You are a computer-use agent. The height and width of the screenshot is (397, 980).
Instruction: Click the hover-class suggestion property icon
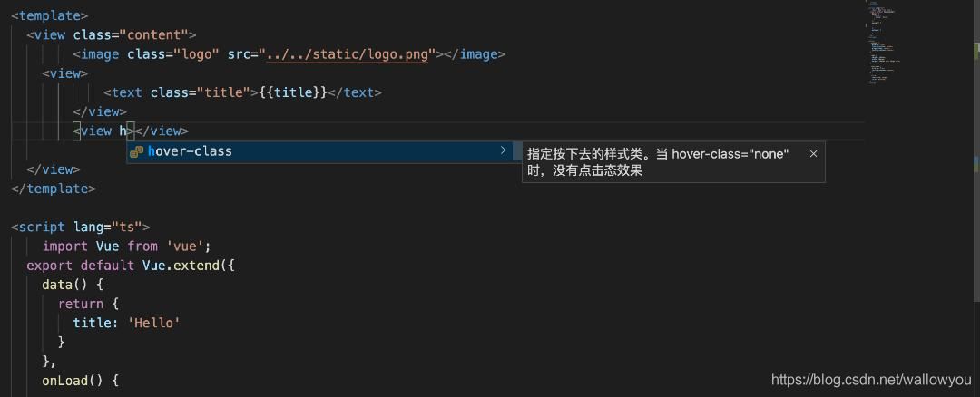pos(136,152)
